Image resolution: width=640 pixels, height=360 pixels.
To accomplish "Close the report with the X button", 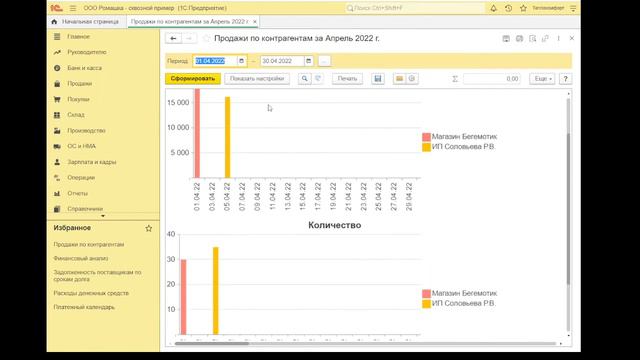I will (572, 38).
